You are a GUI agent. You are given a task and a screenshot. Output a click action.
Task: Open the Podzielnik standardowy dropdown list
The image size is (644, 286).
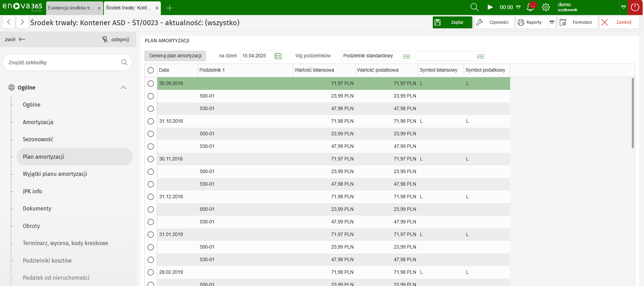[406, 56]
